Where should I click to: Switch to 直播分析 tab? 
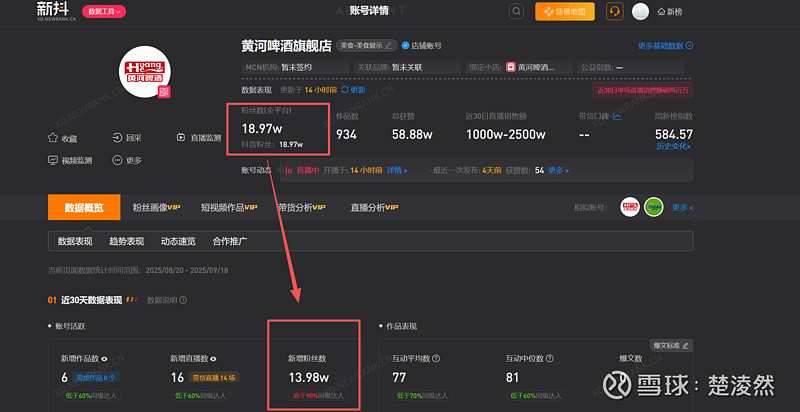pyautogui.click(x=374, y=208)
